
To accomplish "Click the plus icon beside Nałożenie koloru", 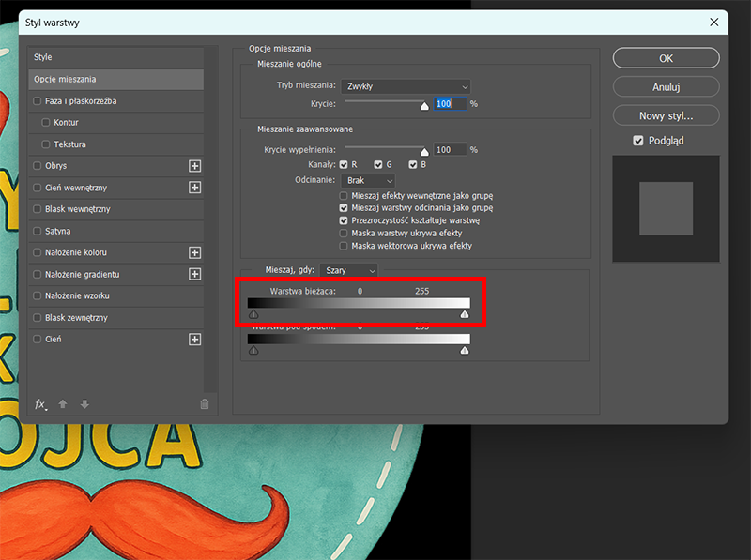I will pyautogui.click(x=195, y=252).
